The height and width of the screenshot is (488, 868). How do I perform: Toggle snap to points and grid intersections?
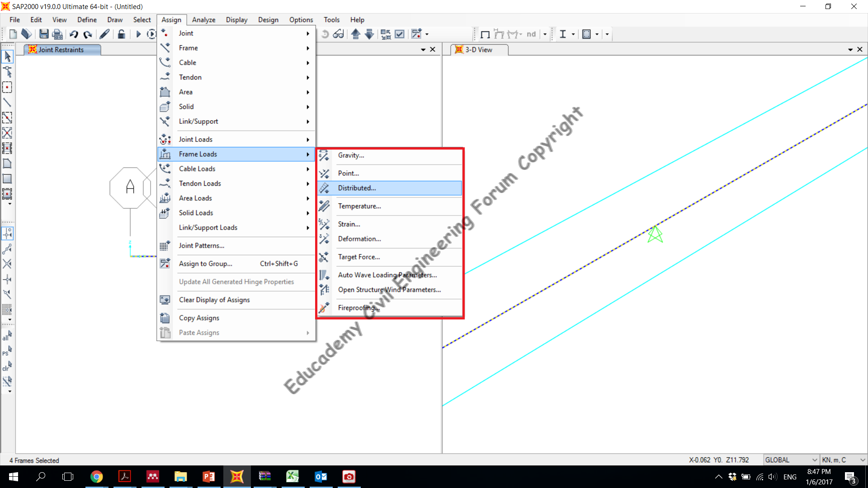point(7,233)
